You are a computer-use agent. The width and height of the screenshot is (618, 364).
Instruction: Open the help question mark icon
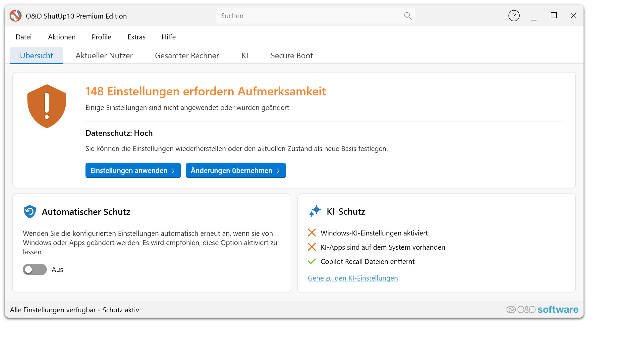pos(514,16)
